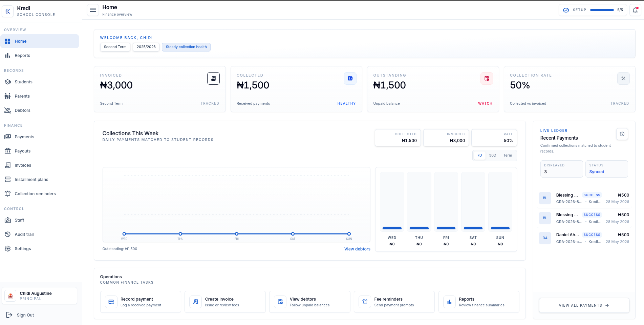The width and height of the screenshot is (644, 325).
Task: Click the 2025/2026 session chip
Action: (146, 47)
